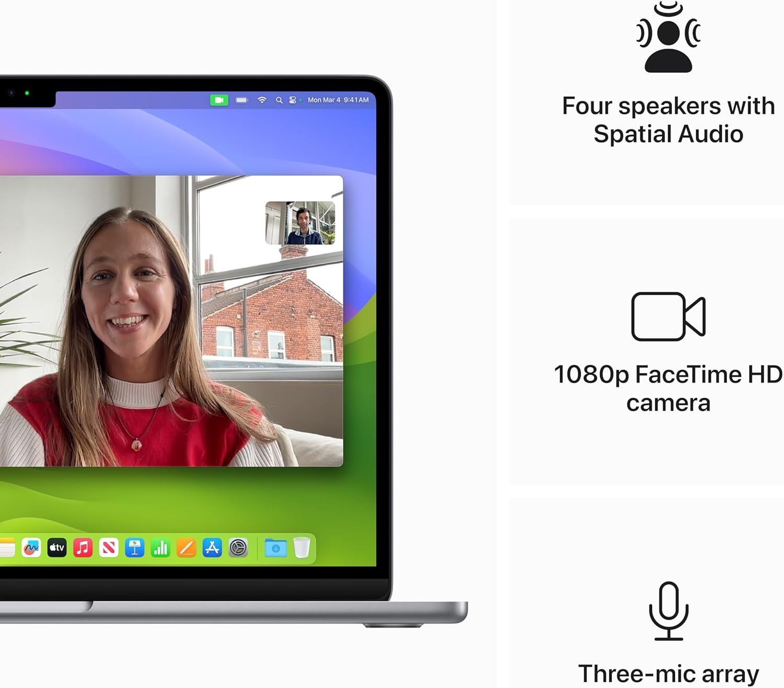
Task: Open the Music app in the Dock
Action: 83,548
